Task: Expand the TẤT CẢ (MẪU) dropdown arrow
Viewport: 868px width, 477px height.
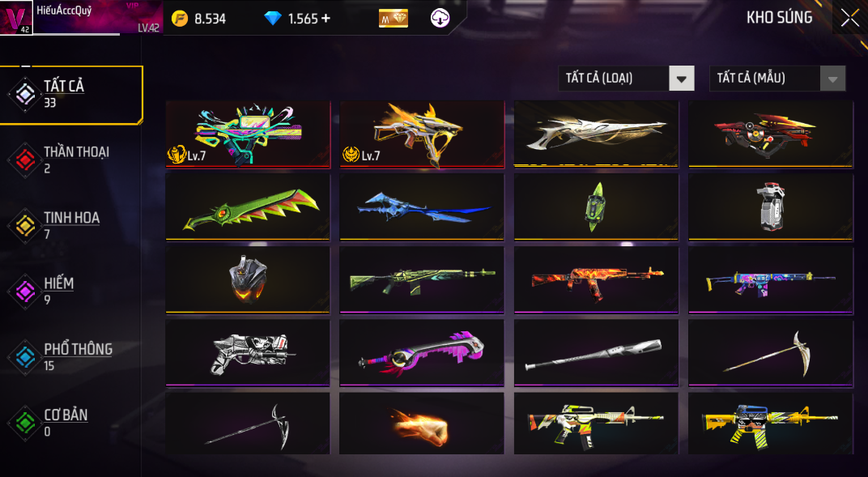Action: [x=832, y=79]
